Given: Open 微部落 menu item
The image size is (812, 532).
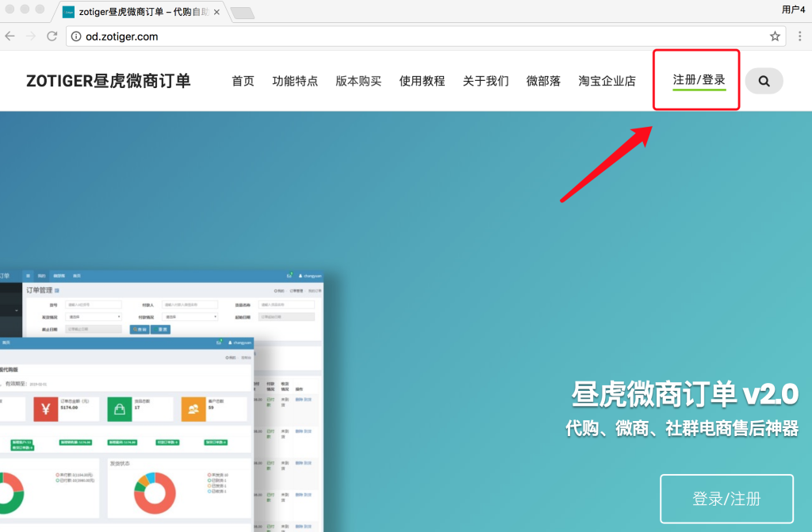Looking at the screenshot, I should [543, 81].
